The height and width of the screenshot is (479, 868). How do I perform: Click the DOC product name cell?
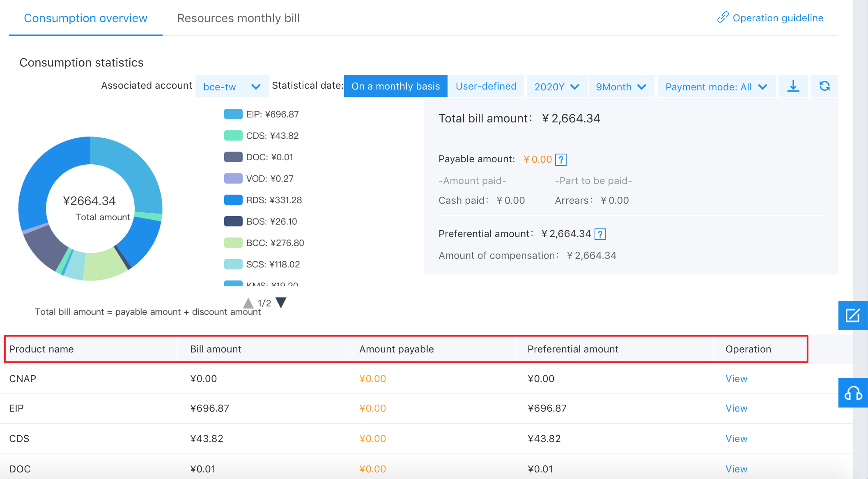(20, 469)
